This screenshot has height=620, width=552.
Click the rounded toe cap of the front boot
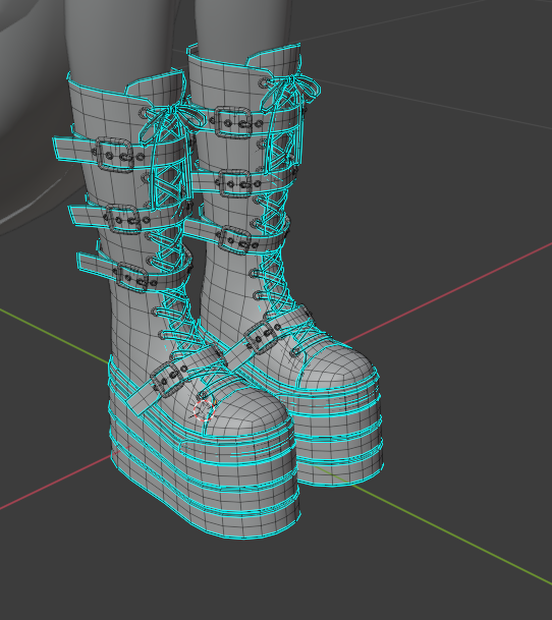245,411
